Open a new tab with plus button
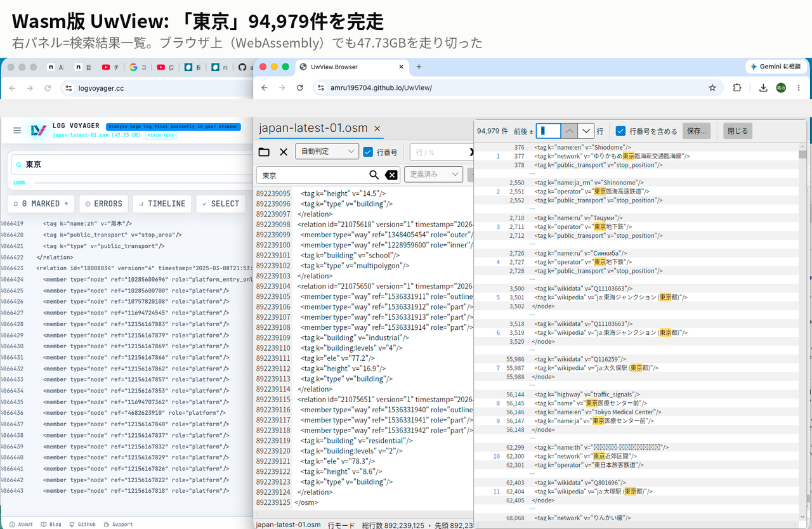Screen dimensions: 812x529 click(419, 67)
